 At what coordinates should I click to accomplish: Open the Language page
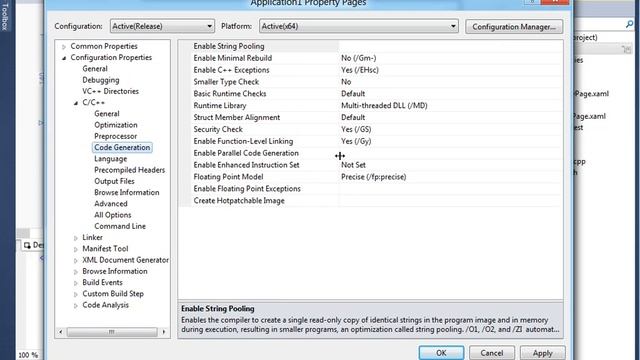tap(110, 159)
